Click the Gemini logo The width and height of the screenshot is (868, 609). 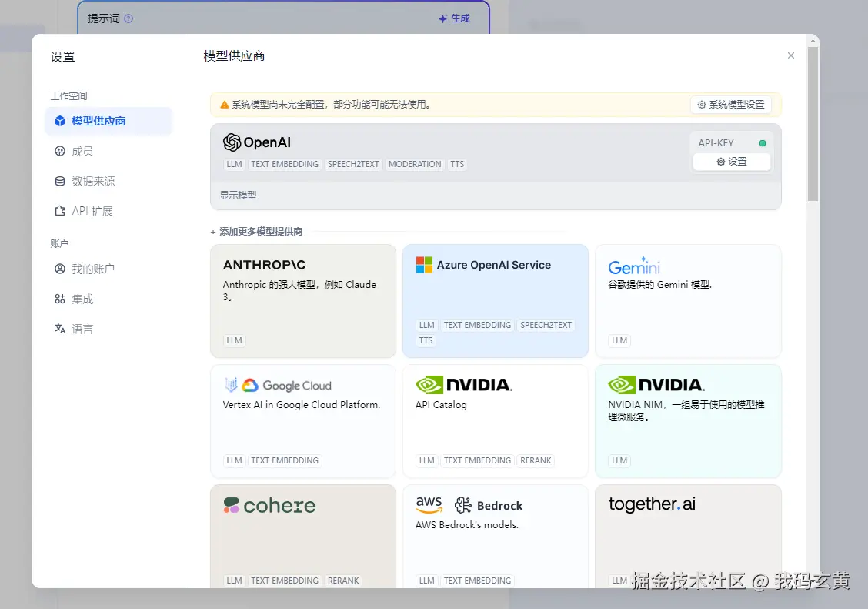(x=634, y=266)
